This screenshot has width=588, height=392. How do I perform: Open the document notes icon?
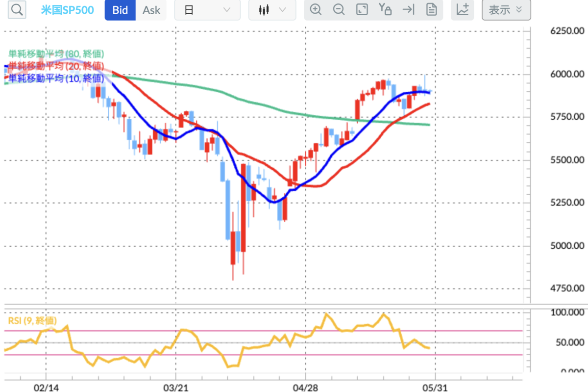point(431,10)
